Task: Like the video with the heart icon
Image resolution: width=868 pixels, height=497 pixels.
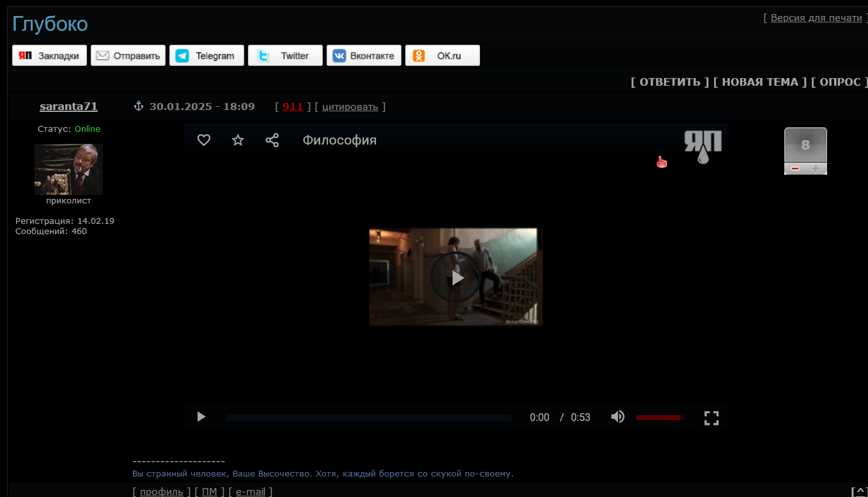Action: point(204,140)
